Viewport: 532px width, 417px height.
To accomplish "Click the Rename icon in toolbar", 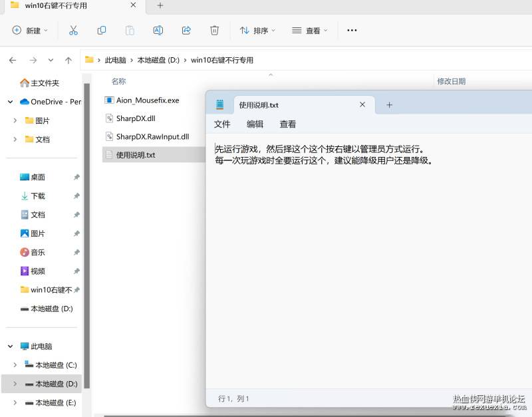I will (x=158, y=31).
